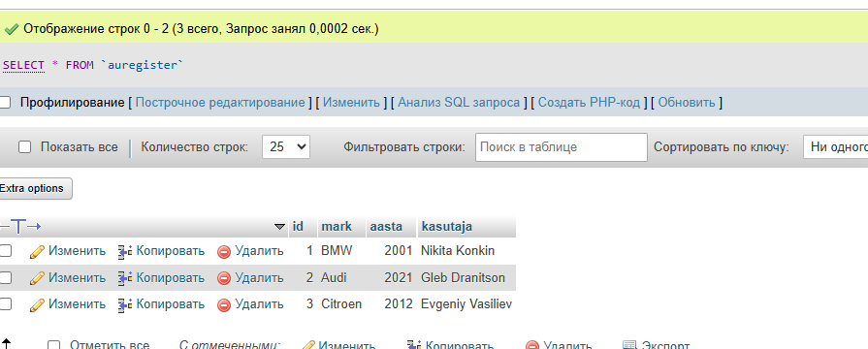Click the red delete icon in Citroen row

click(x=224, y=304)
